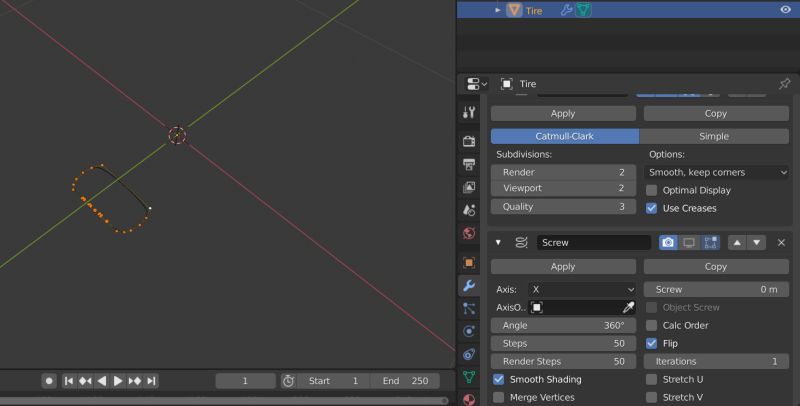Viewport: 800px width, 406px height.
Task: Open the World properties tab
Action: (x=469, y=233)
